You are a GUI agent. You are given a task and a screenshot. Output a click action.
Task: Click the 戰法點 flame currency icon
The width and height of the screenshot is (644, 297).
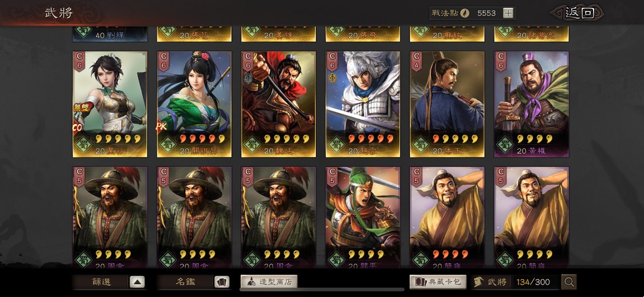(464, 13)
